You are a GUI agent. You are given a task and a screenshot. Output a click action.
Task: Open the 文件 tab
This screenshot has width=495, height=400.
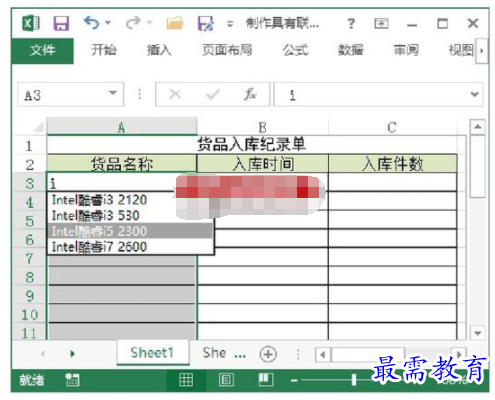click(42, 51)
